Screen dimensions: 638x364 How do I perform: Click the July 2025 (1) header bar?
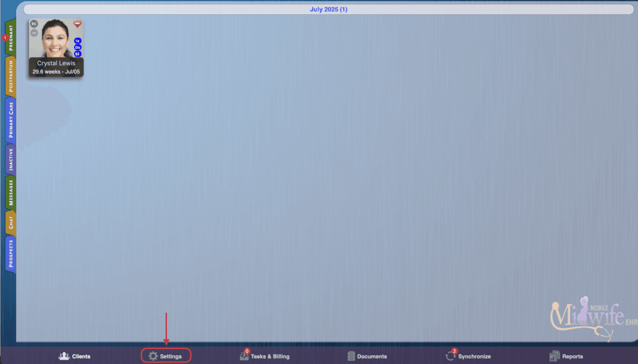point(329,9)
